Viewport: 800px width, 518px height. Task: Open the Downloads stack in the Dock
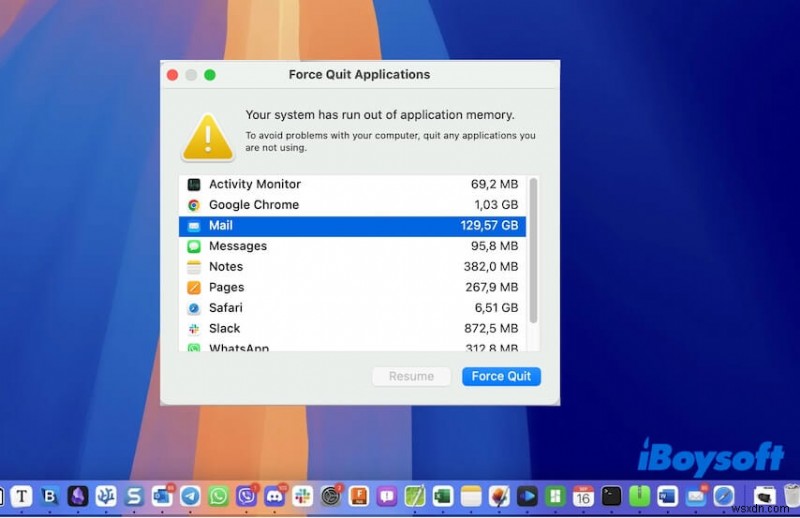(x=764, y=496)
